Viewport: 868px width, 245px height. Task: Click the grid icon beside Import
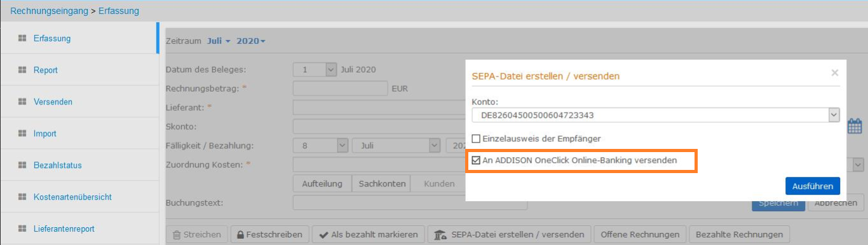[x=22, y=134]
